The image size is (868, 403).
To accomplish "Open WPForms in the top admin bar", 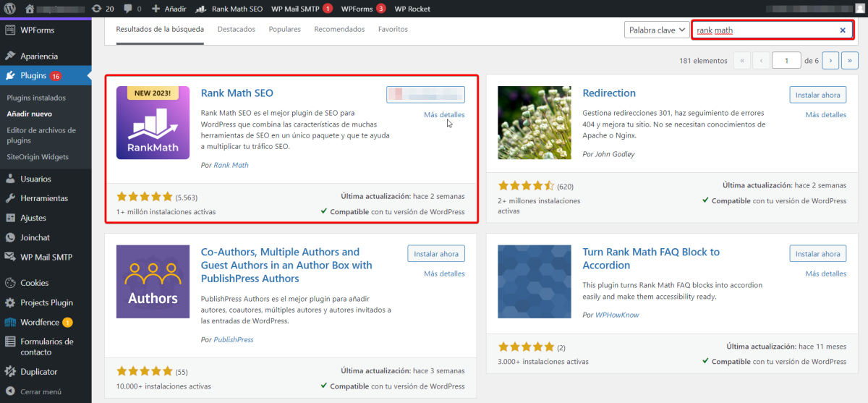I will point(363,9).
